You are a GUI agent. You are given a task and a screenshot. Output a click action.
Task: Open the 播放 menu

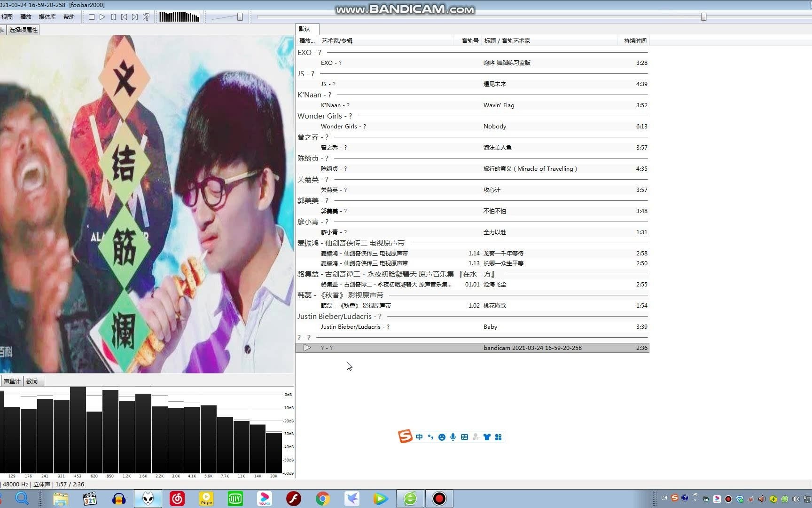(x=26, y=17)
